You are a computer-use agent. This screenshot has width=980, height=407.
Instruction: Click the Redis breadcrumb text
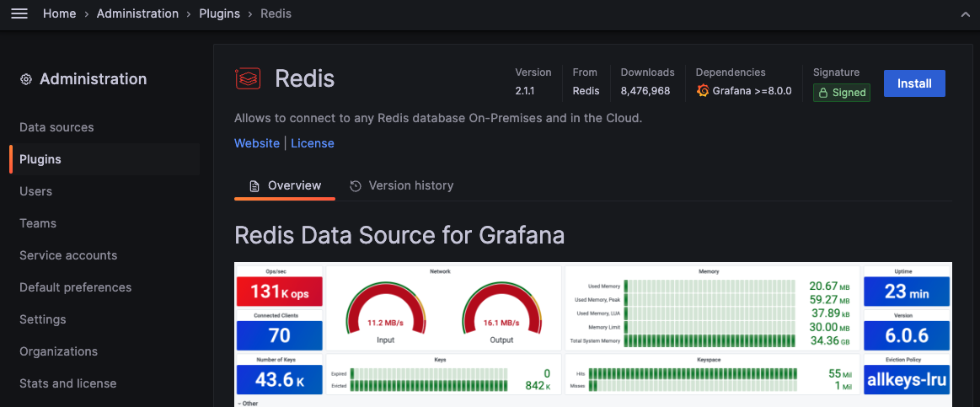[276, 13]
